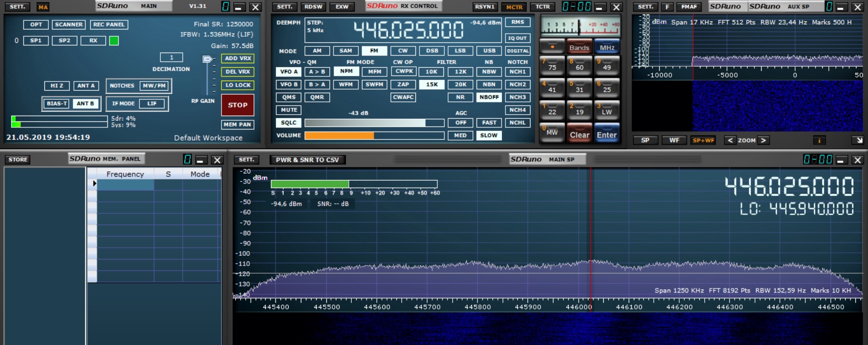Viewport: 868px width, 345px height.
Task: Toggle the NCHL notch lock button
Action: coord(518,123)
